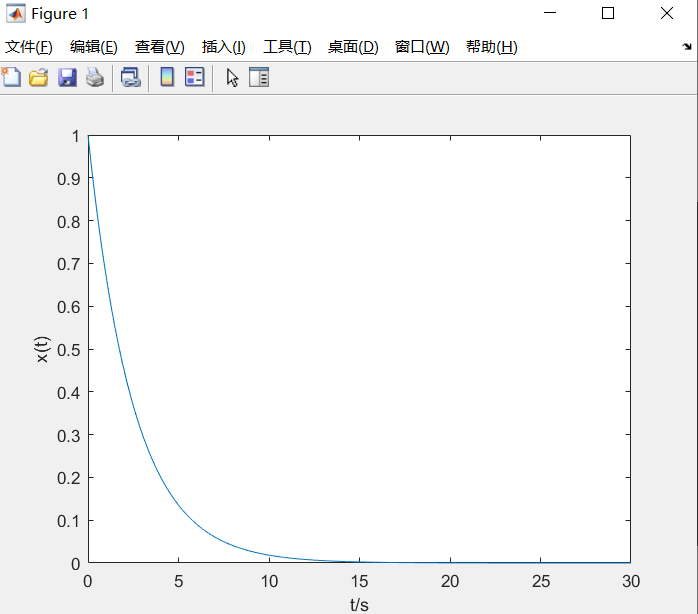
Task: Click the x-axis tick label 15
Action: pos(360,581)
